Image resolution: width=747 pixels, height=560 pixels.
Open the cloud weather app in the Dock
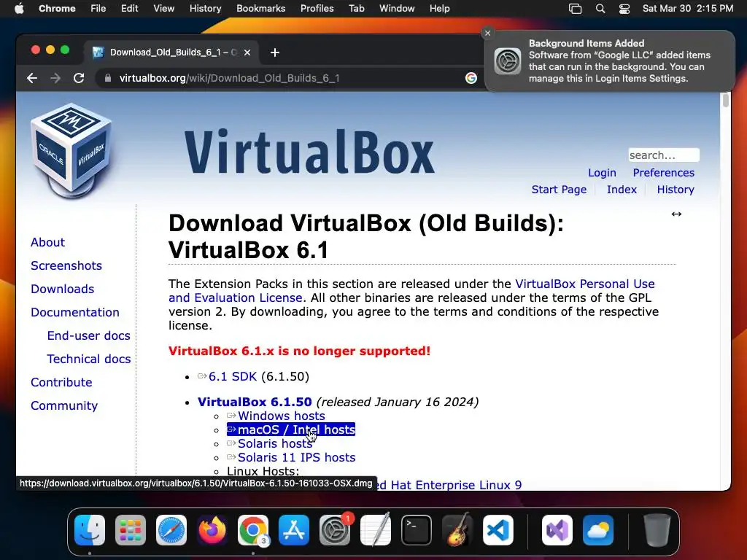coord(598,530)
